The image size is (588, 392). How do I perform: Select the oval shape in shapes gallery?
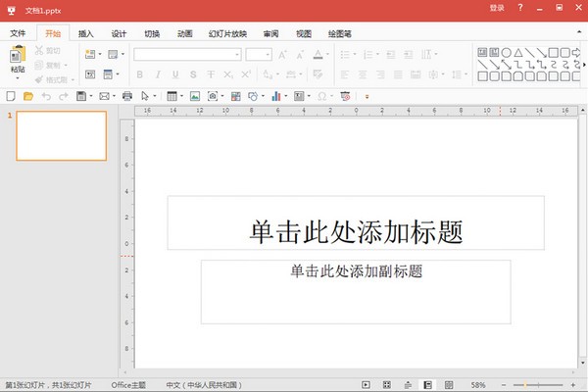[505, 53]
